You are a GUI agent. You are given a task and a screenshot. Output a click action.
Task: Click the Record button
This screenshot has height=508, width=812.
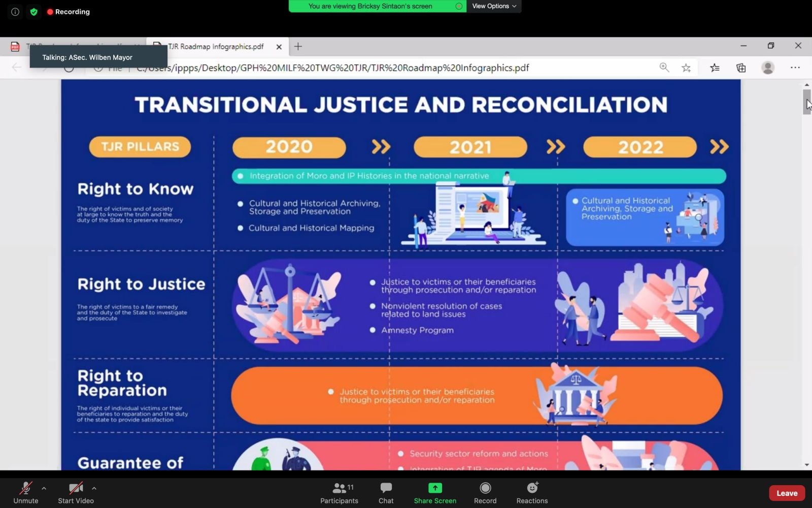tap(485, 493)
